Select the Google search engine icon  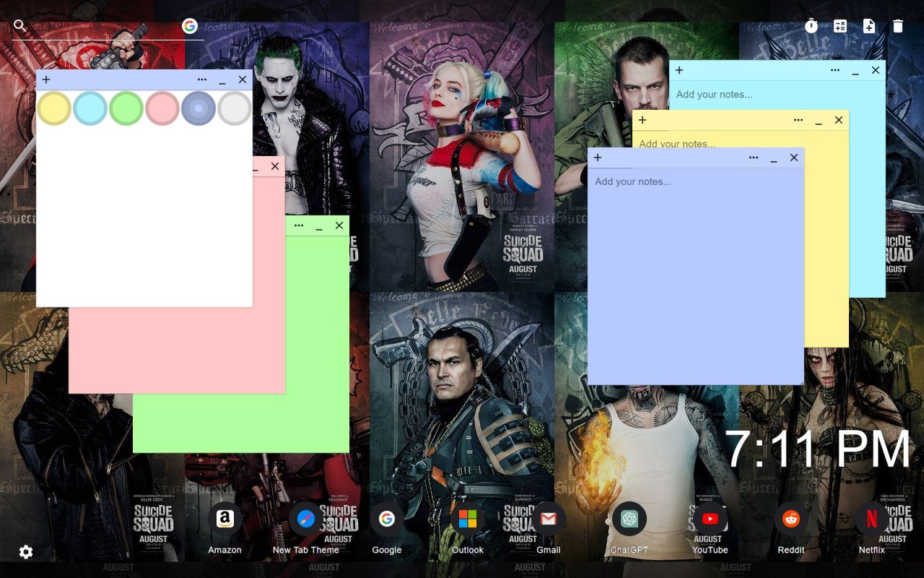pyautogui.click(x=190, y=26)
